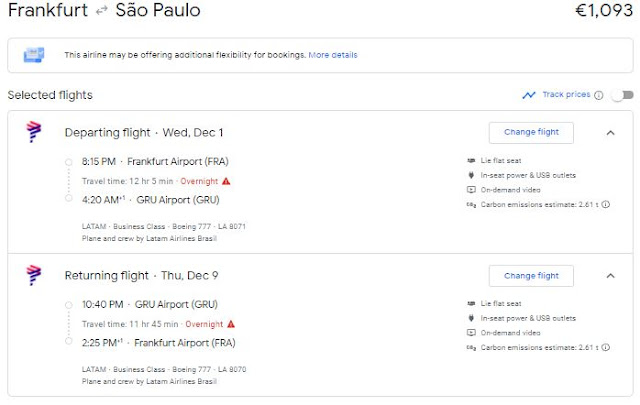Click the returning flight overnight warning icon

(x=232, y=324)
